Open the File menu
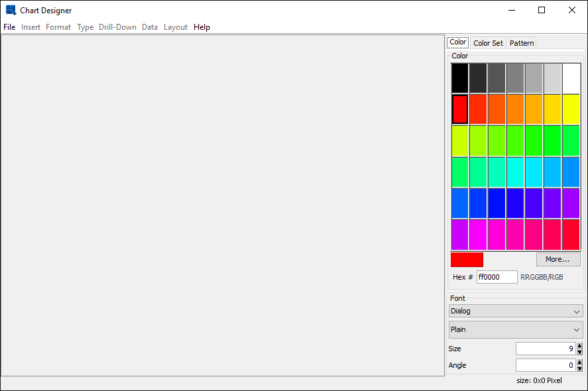Screen dimensions: 588x391 pos(9,27)
